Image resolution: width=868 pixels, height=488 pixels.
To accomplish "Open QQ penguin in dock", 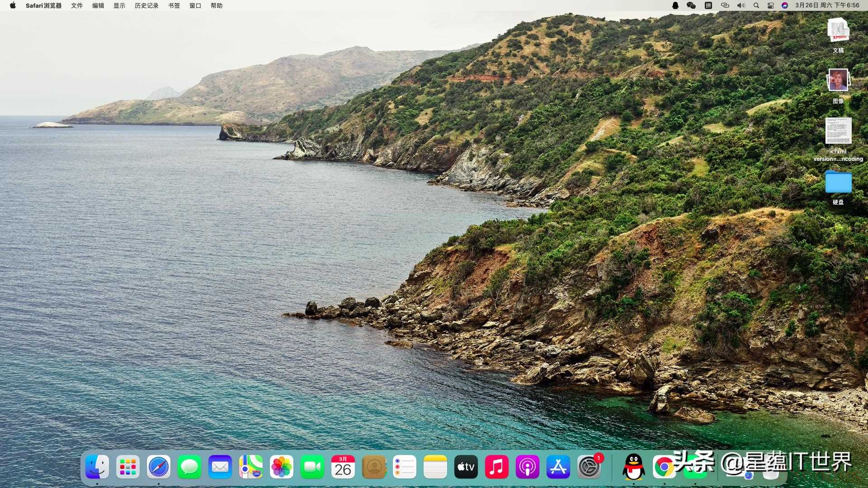I will 633,467.
